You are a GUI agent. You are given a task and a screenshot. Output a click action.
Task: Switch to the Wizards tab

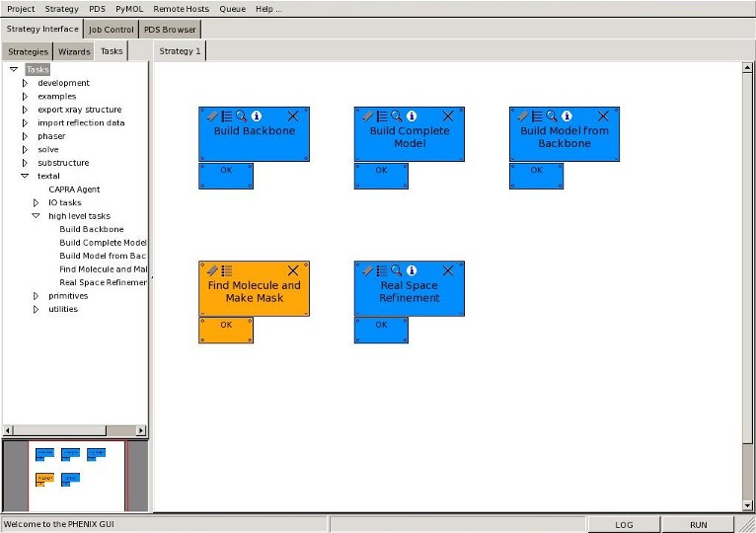[x=74, y=51]
